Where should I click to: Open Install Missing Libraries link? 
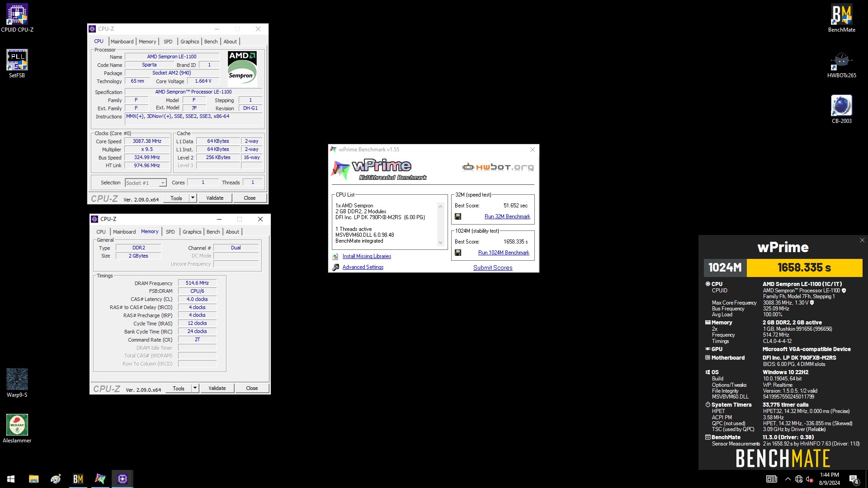tap(367, 256)
